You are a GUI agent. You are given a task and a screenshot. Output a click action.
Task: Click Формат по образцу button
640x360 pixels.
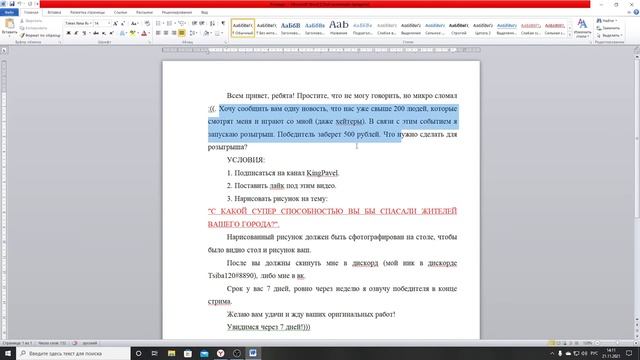pos(40,36)
